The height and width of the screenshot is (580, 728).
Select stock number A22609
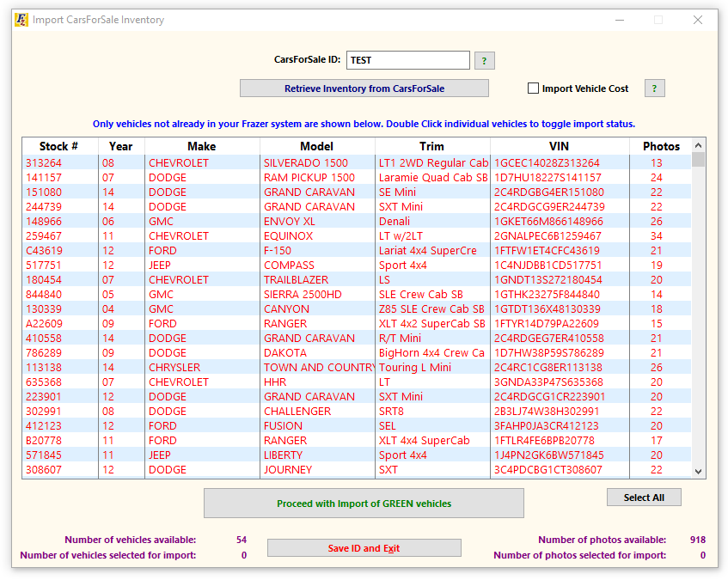[44, 324]
